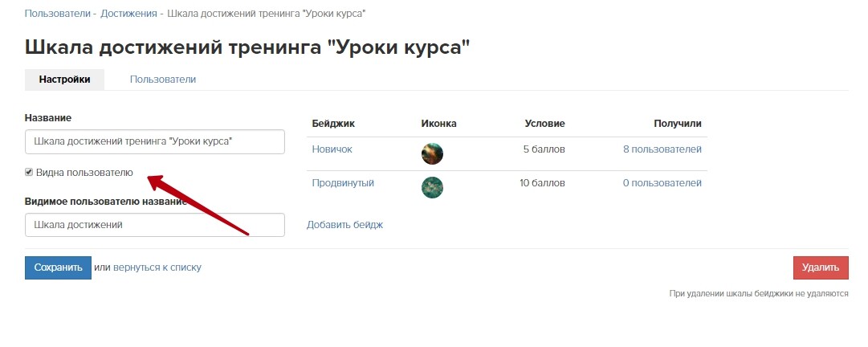View the 8 пользователей link
This screenshot has height=347, width=868.
pos(662,149)
